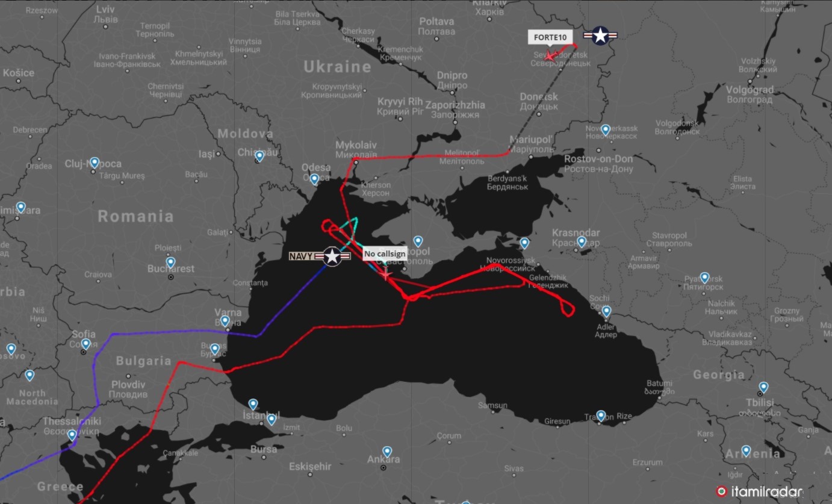Select the NAVY text label
The width and height of the screenshot is (832, 504).
point(301,257)
